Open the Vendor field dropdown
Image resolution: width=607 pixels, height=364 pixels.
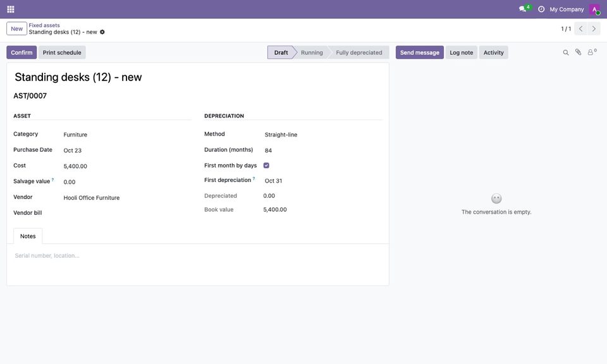click(126, 198)
